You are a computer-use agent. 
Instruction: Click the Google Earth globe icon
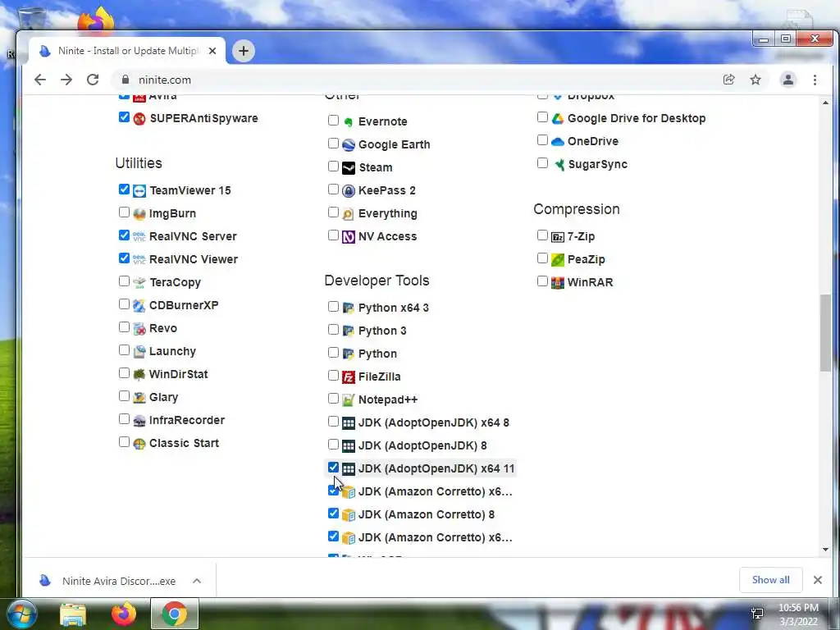pos(348,144)
